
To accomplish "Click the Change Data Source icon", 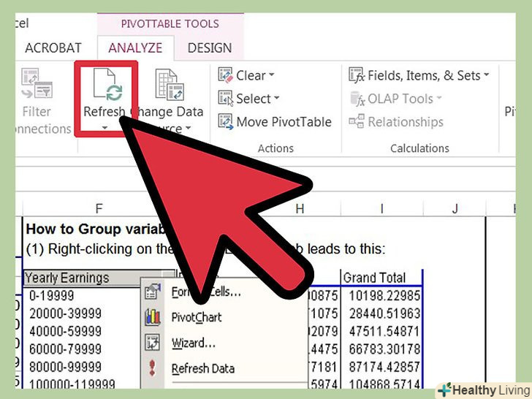I will [170, 85].
